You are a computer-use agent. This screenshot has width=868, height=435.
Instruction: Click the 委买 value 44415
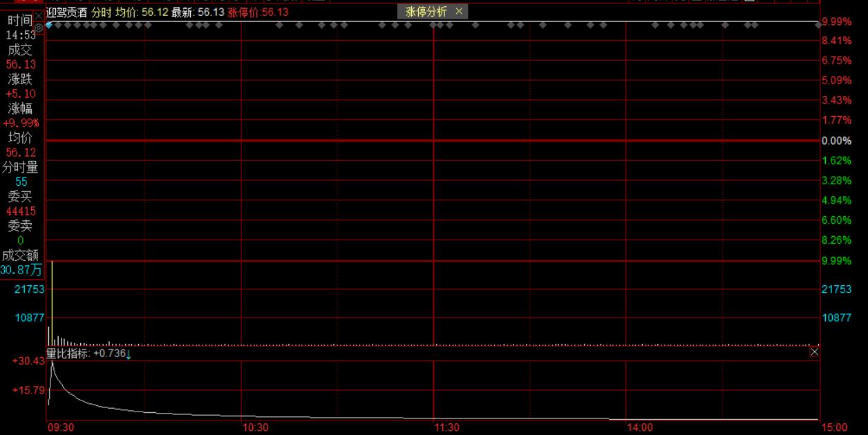[20, 210]
